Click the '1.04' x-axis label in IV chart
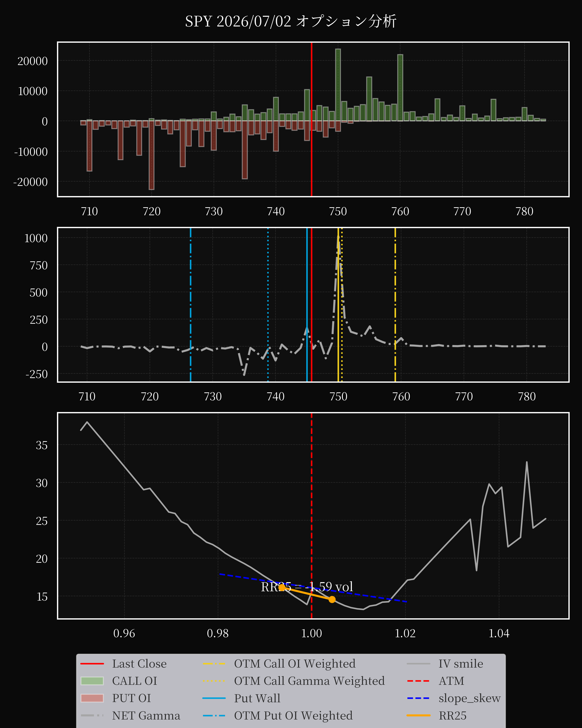 499,633
